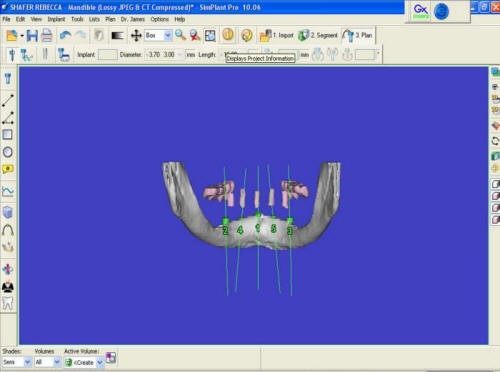
Task: Select the zoom magnifier tool
Action: click(180, 35)
